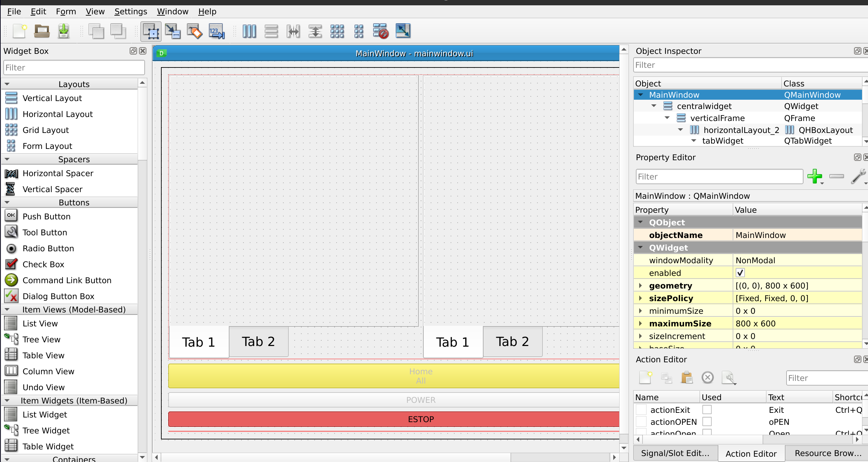This screenshot has height=462, width=868.
Task: Click Lay Out Vertically in Splitter icon
Action: pyautogui.click(x=315, y=31)
